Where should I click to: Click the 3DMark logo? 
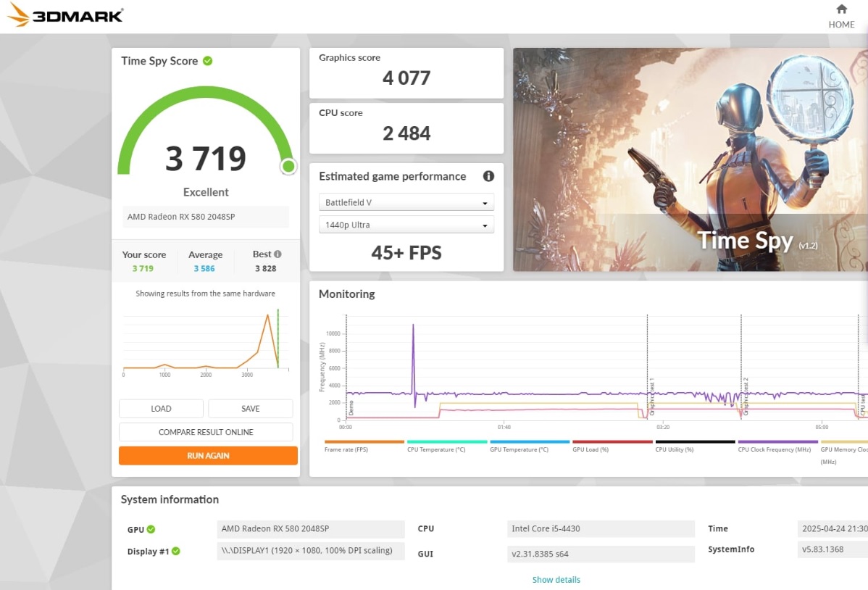pyautogui.click(x=64, y=15)
